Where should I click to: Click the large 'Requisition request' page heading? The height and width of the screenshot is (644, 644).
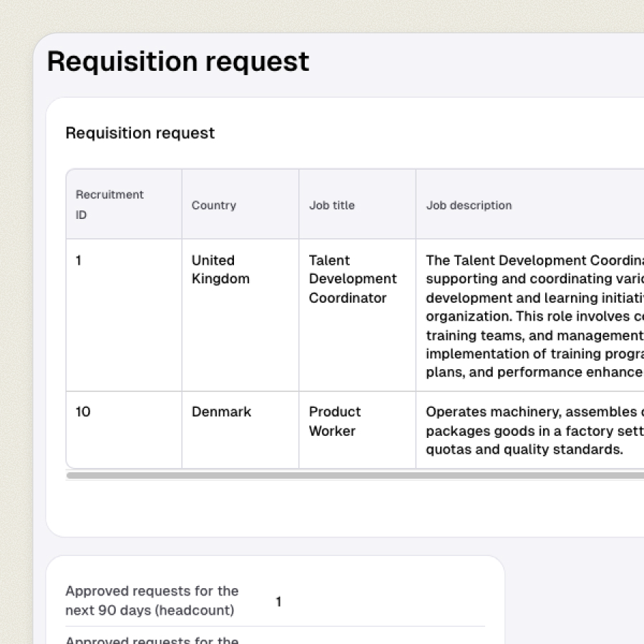point(178,62)
